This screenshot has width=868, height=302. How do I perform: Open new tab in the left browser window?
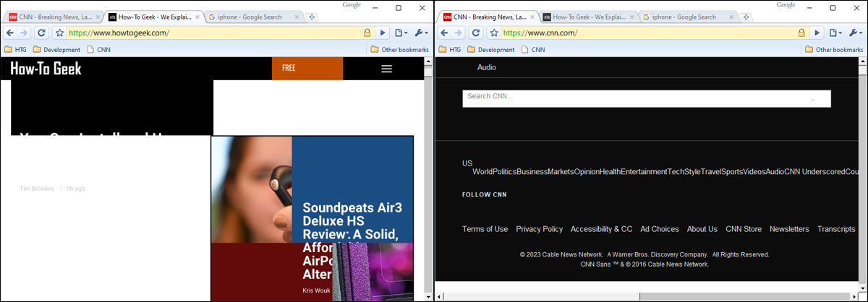[312, 17]
